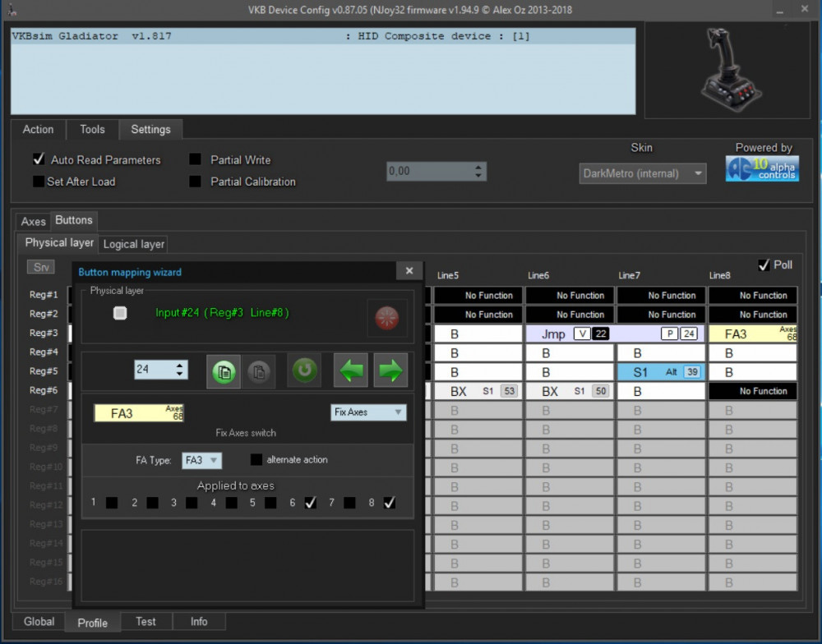Select the Jmp cell in Line6
Viewport: 822px width, 644px height.
(x=553, y=334)
